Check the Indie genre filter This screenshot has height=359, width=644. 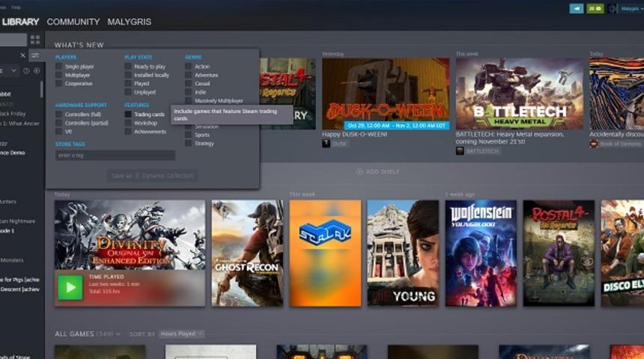tap(189, 92)
